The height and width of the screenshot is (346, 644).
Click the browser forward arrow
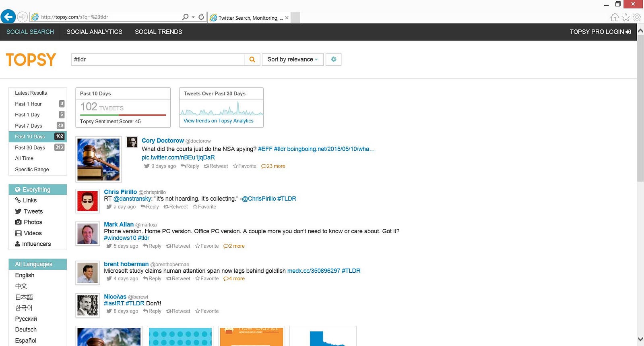(23, 17)
